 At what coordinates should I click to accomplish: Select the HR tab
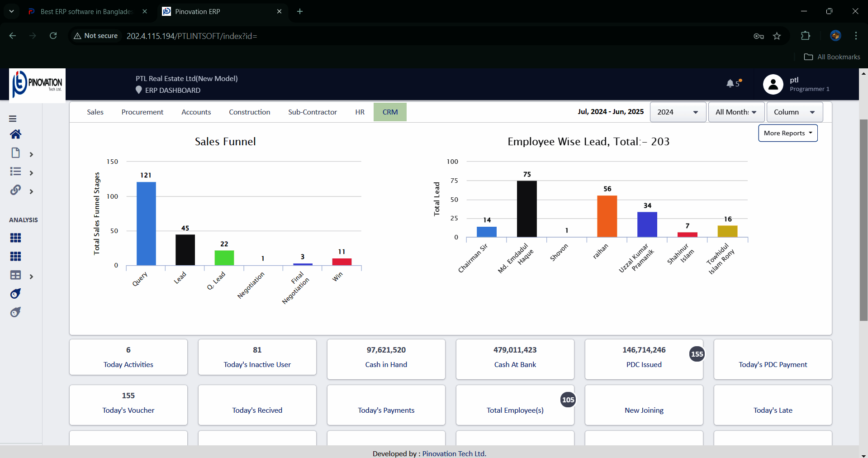(360, 112)
